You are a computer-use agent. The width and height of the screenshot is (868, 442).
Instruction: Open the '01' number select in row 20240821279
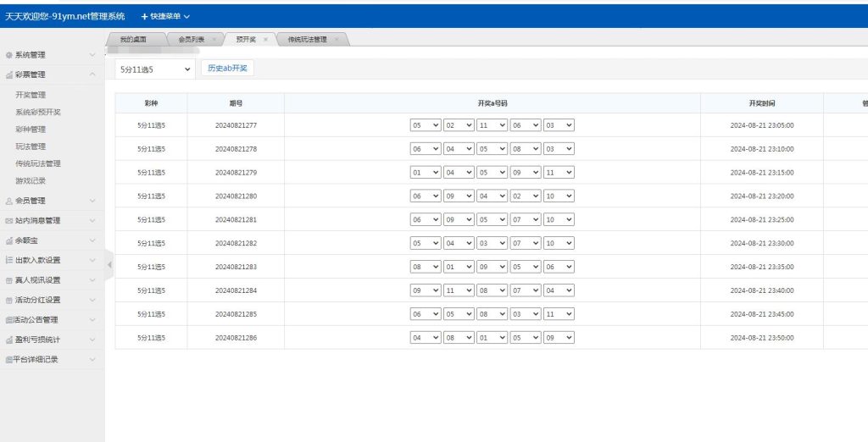pos(426,173)
